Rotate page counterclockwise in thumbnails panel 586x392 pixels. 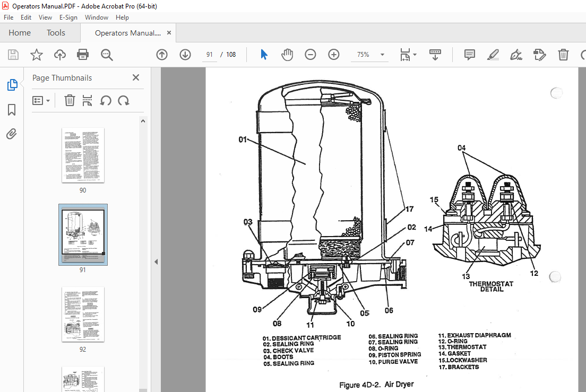[x=106, y=100]
